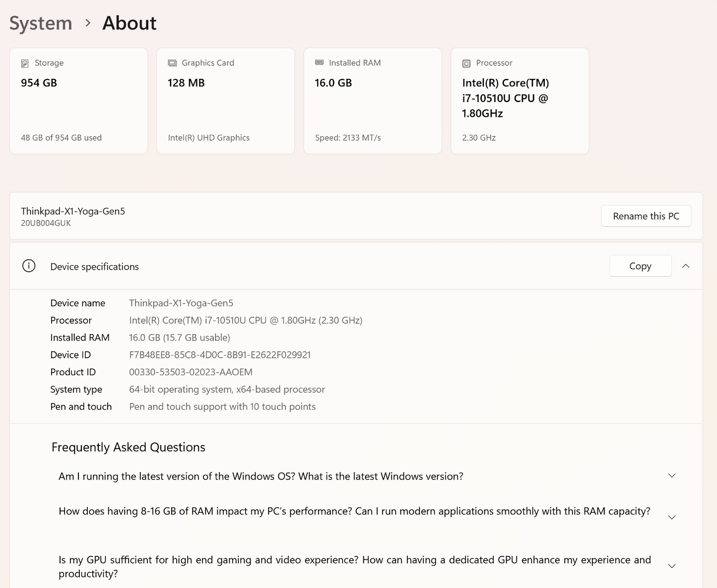Viewport: 717px width, 588px height.
Task: Copy the device specifications
Action: tap(640, 266)
